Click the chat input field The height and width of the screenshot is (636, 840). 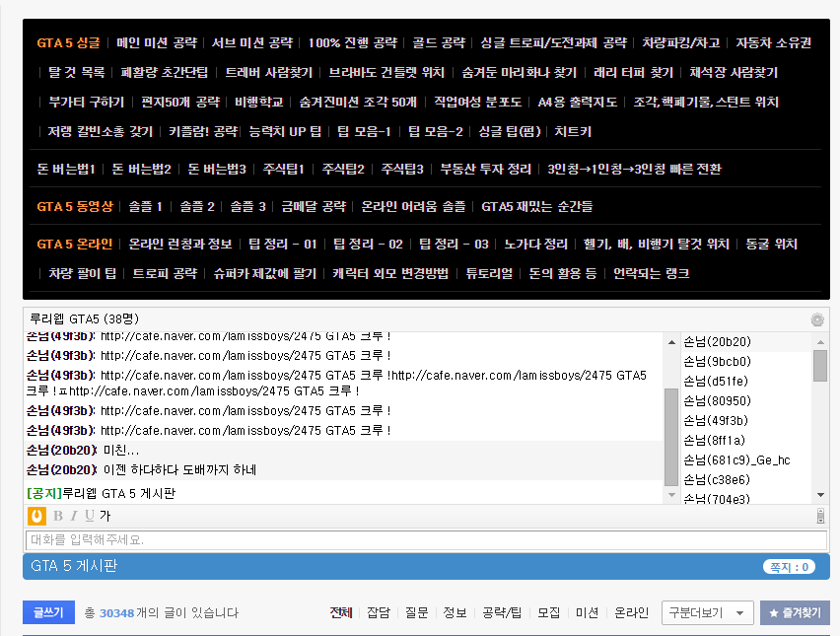[427, 540]
